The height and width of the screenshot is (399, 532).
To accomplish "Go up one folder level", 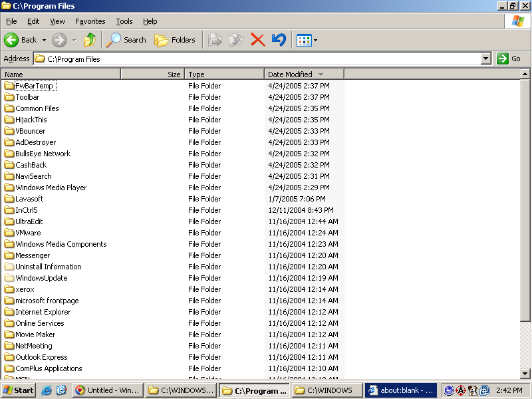I will (x=90, y=40).
